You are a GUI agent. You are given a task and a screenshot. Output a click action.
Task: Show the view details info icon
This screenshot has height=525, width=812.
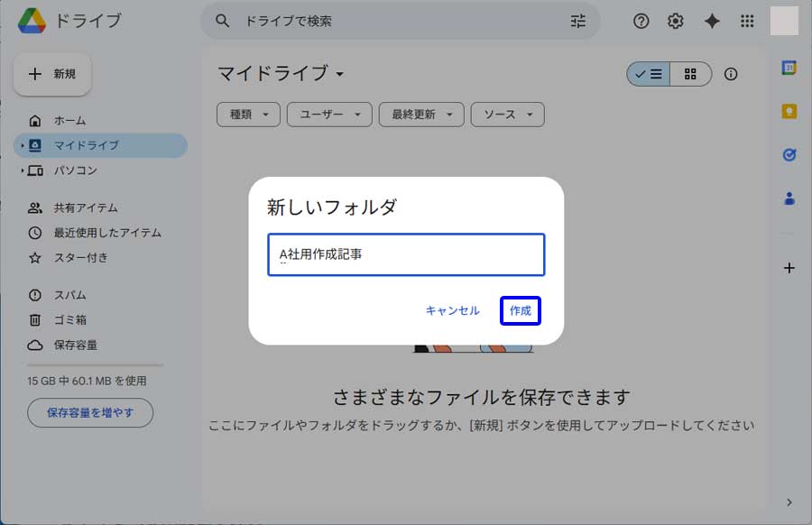[731, 74]
